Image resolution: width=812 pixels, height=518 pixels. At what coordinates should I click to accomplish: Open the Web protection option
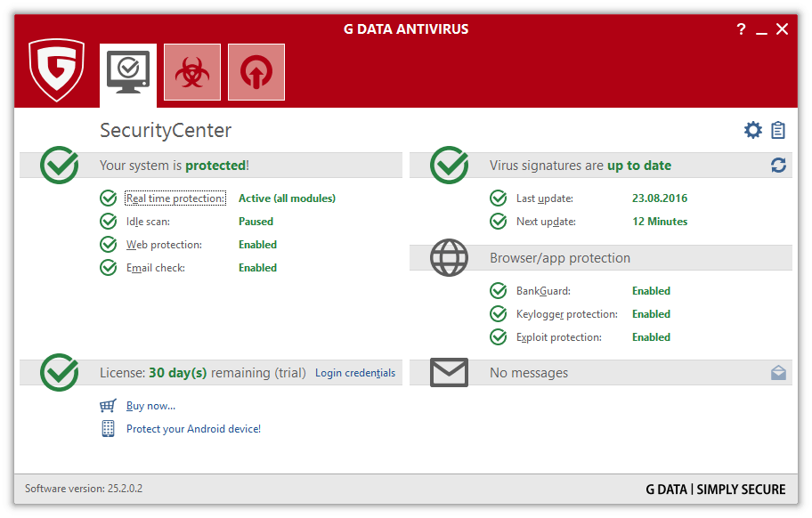point(164,244)
